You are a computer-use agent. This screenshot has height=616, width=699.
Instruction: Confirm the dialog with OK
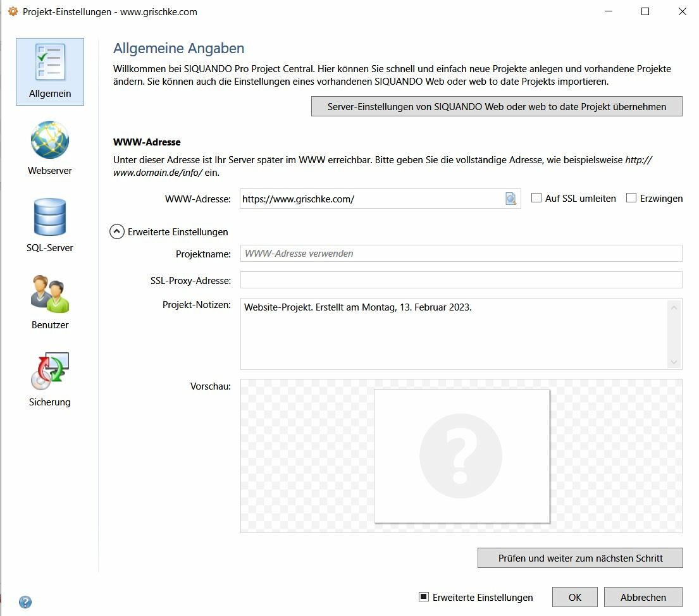point(574,597)
